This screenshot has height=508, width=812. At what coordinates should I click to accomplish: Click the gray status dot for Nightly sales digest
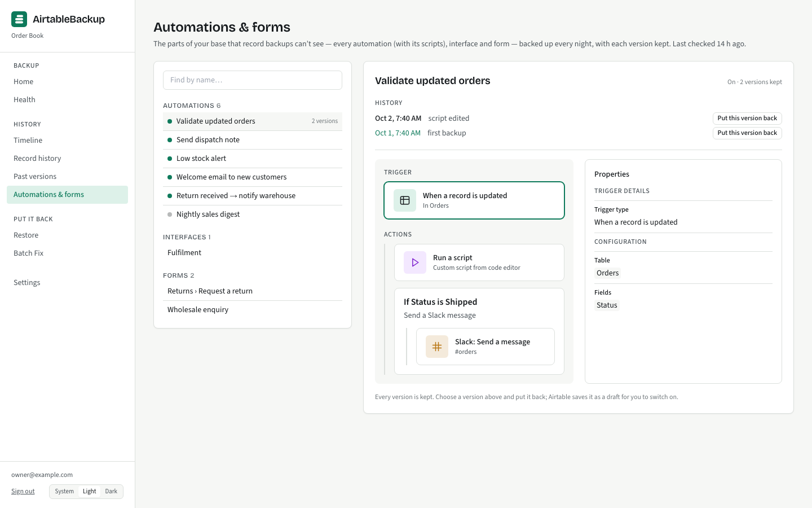(170, 214)
